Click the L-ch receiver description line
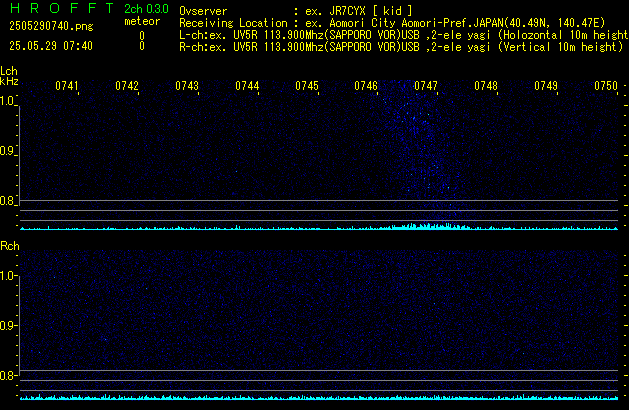This screenshot has height=410, width=629. click(404, 35)
